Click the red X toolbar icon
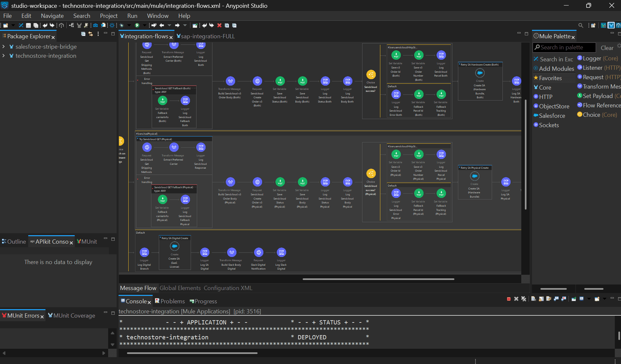This screenshot has width=621, height=364. (219, 25)
